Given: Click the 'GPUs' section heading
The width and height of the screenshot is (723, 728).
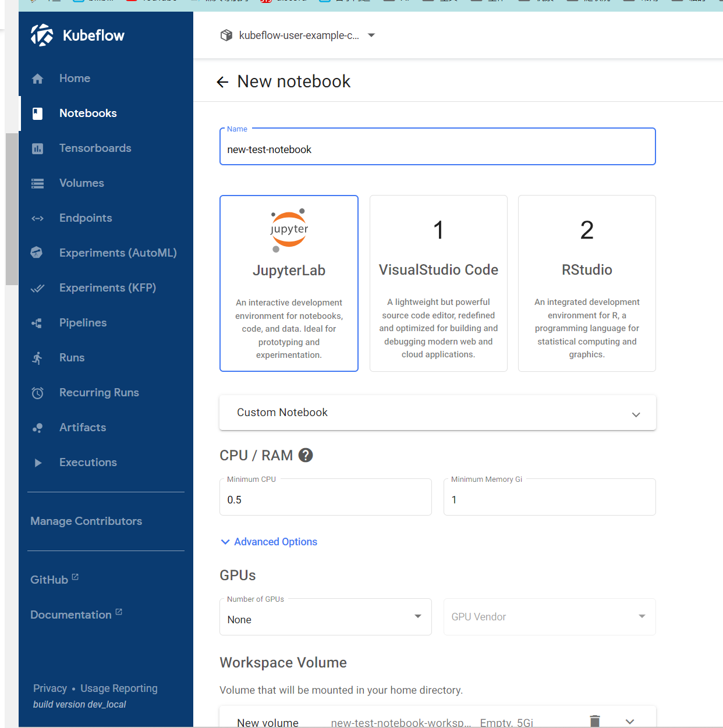Looking at the screenshot, I should coord(238,576).
